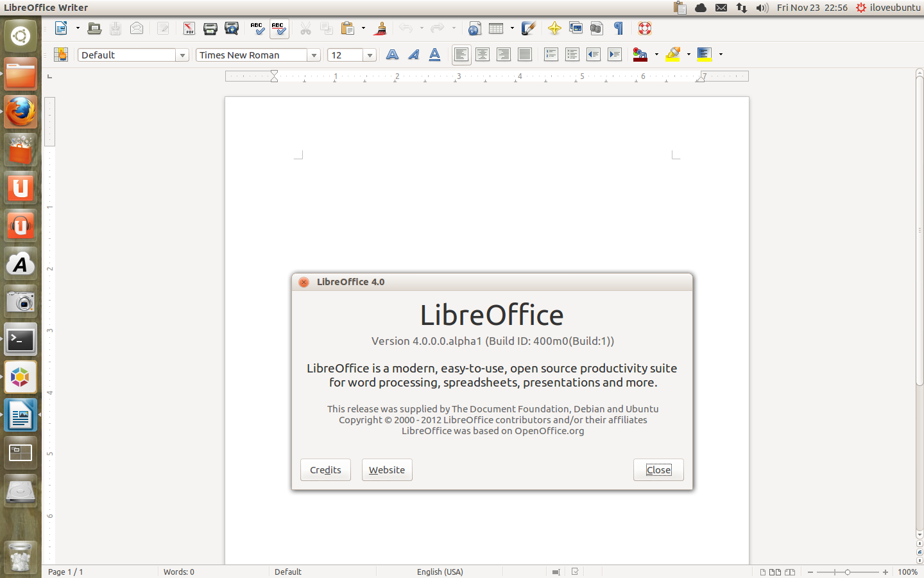
Task: Toggle Nonprinting Characters pilcrow
Action: (619, 28)
